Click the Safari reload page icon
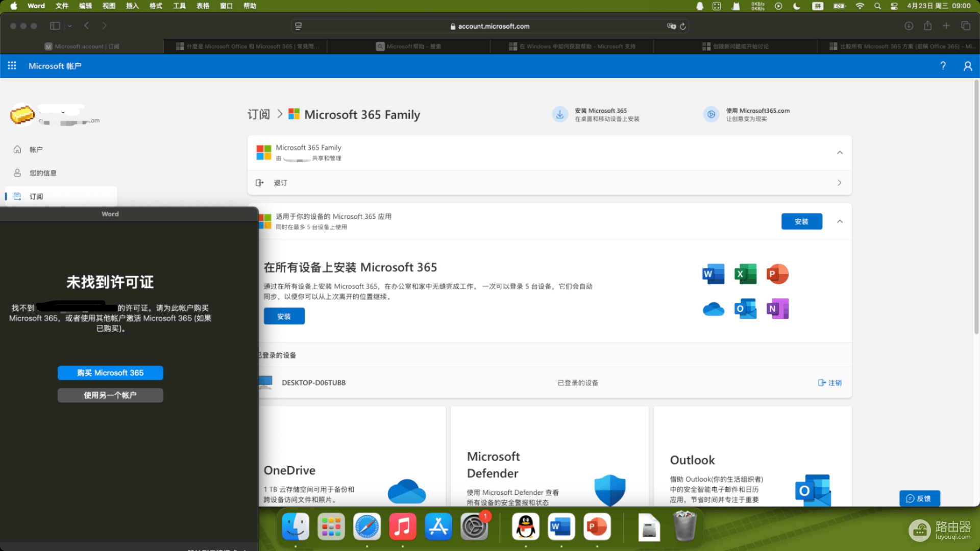 682,26
